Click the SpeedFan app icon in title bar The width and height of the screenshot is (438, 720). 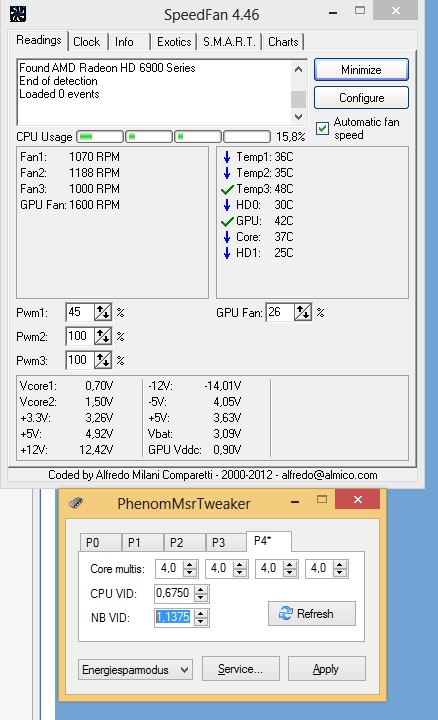17,14
